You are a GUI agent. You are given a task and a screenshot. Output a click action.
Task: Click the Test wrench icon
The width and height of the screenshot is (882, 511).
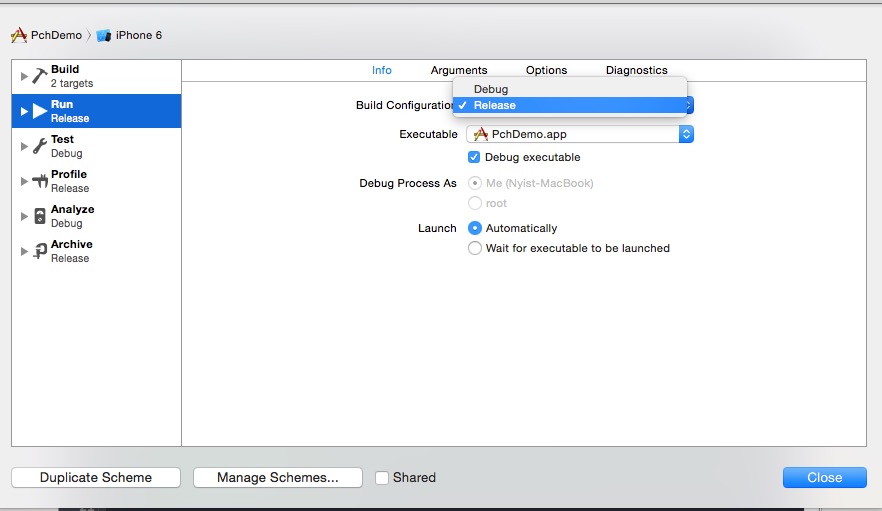(40, 146)
